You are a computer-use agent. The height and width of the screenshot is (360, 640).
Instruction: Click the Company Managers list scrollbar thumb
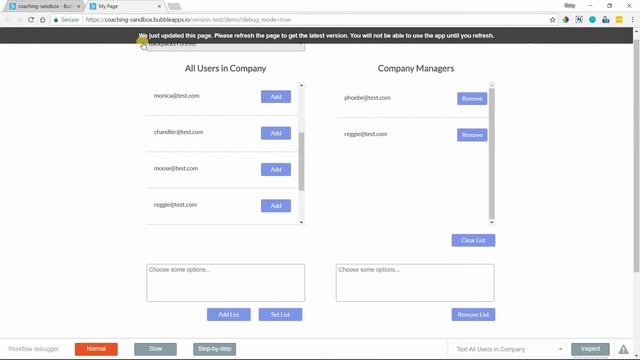(491, 153)
